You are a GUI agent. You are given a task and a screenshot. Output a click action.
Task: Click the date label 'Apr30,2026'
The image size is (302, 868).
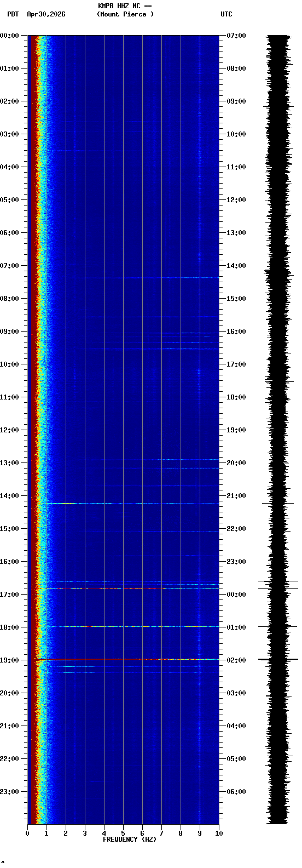pos(46,14)
